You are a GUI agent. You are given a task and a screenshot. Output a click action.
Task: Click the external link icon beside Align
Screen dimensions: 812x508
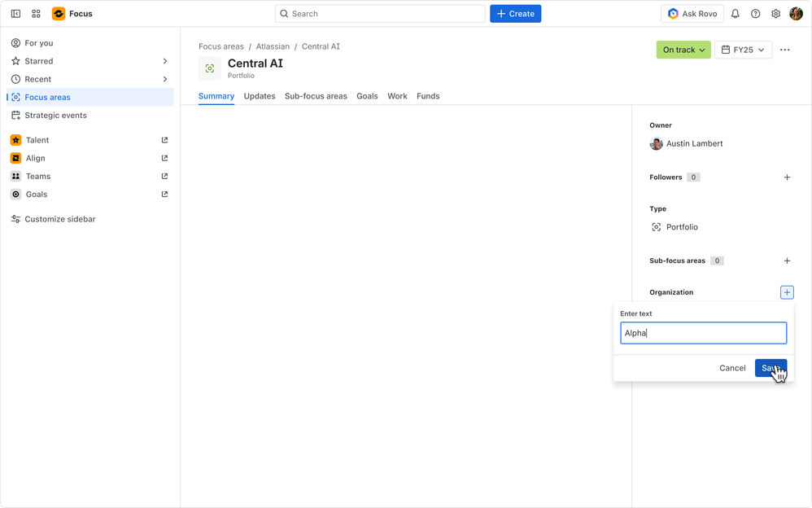tap(164, 159)
